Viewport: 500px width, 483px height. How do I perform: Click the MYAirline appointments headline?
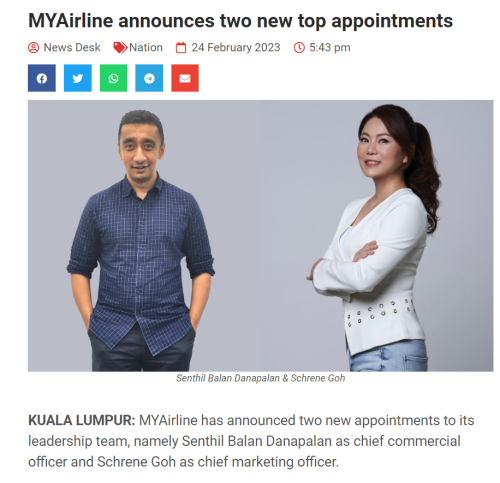pos(240,21)
